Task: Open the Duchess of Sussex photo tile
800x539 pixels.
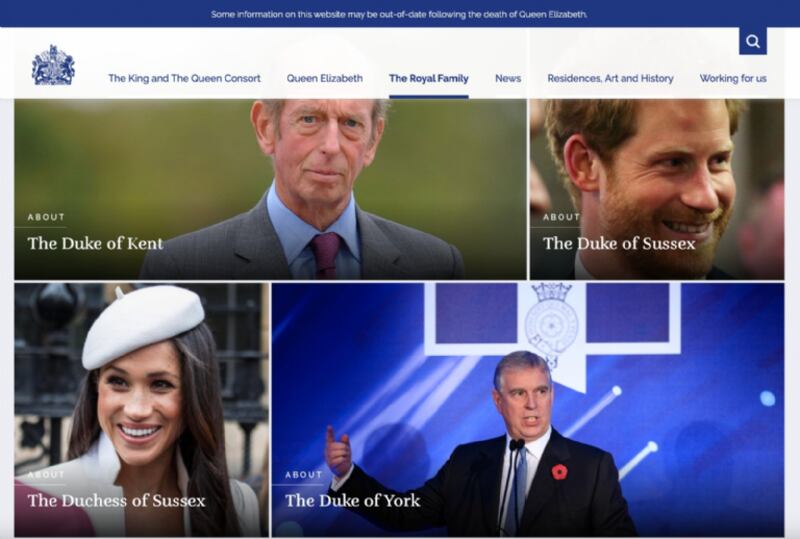Action: (141, 410)
